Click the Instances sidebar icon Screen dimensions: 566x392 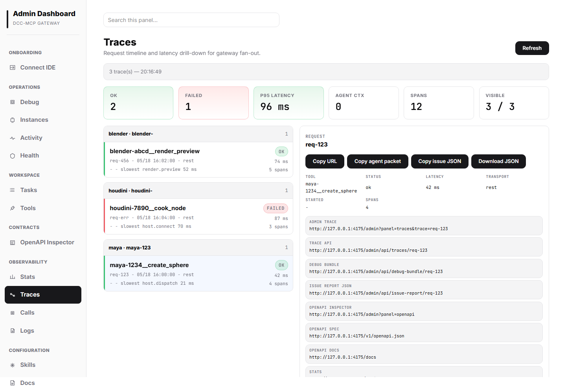[x=13, y=120]
